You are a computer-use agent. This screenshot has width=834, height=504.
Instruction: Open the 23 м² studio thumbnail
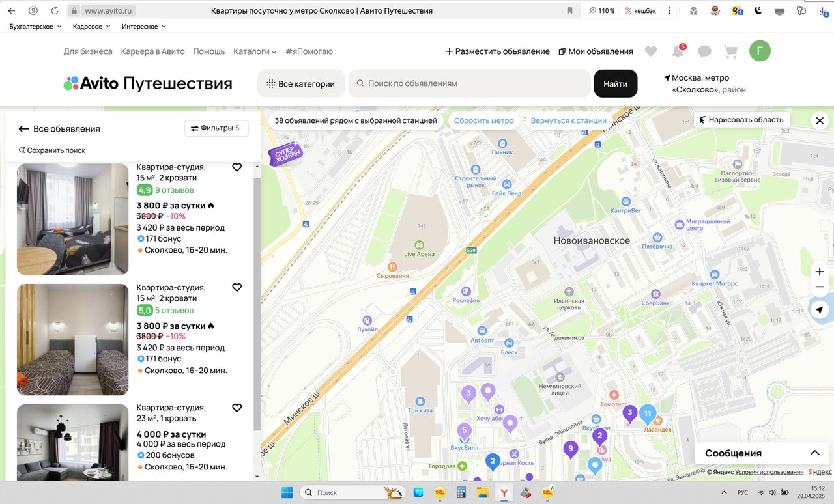click(73, 442)
